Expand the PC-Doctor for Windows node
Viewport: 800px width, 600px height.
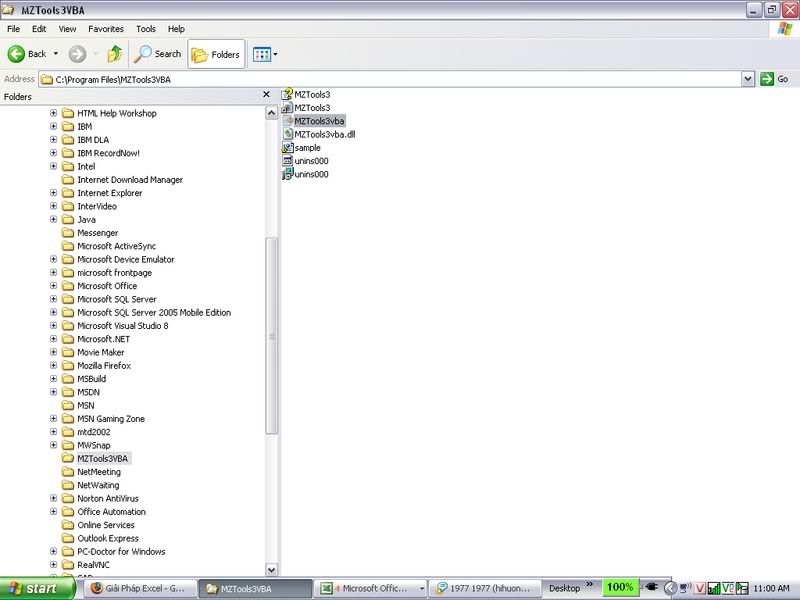point(54,551)
